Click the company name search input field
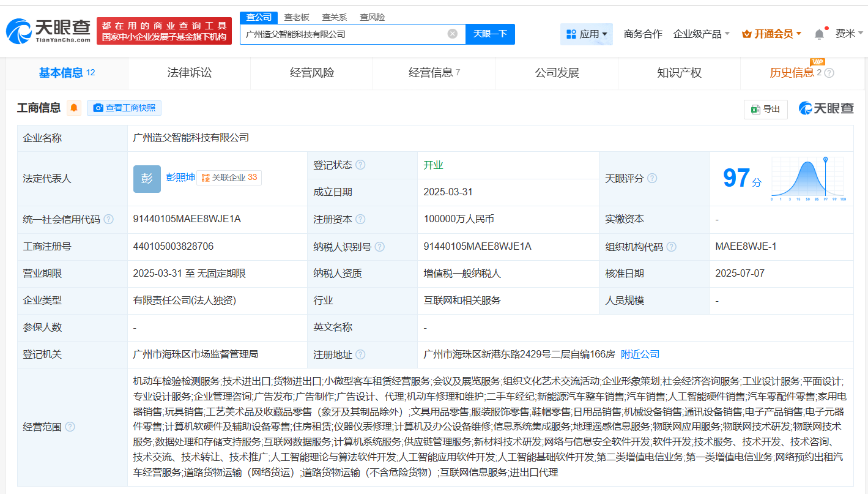This screenshot has width=868, height=494. click(x=343, y=34)
